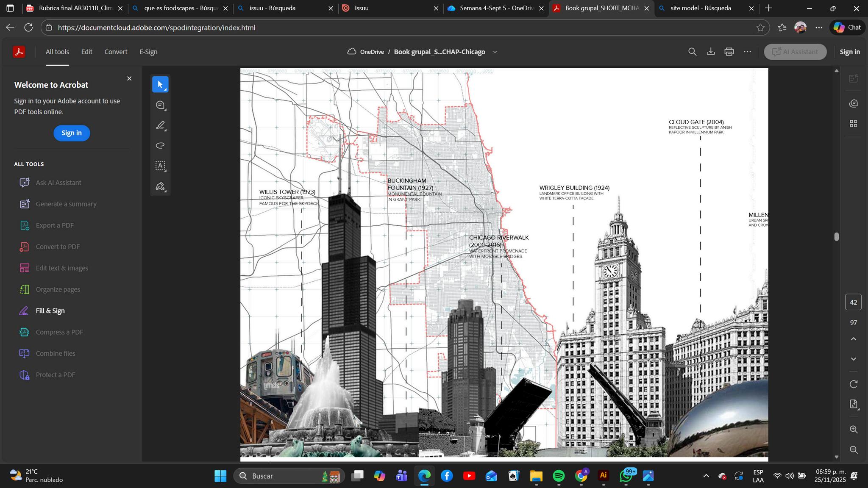Zoom in on the document
The width and height of the screenshot is (868, 488).
854,430
